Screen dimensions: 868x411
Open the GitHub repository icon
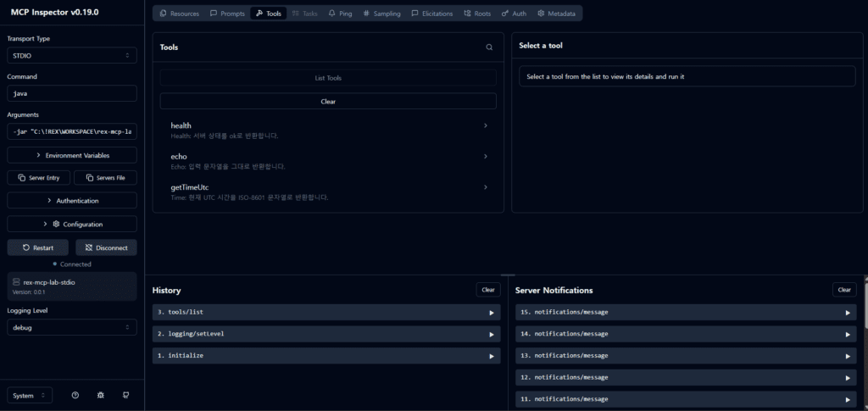coord(125,396)
